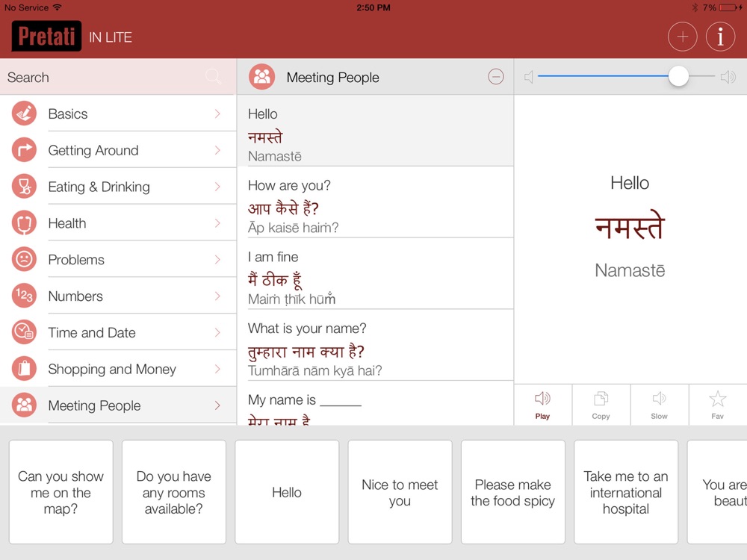
Task: Tap the Namastē transliteration in detail pane
Action: tap(630, 270)
